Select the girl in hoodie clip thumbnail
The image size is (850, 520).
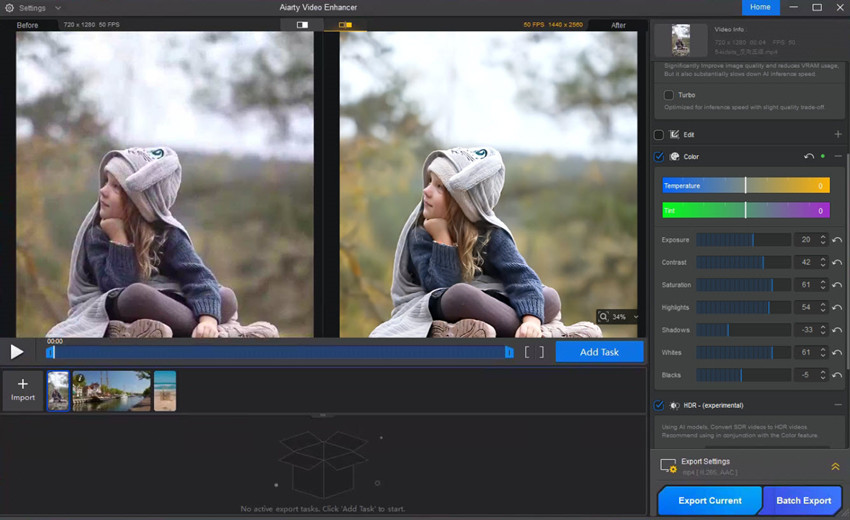coord(59,390)
